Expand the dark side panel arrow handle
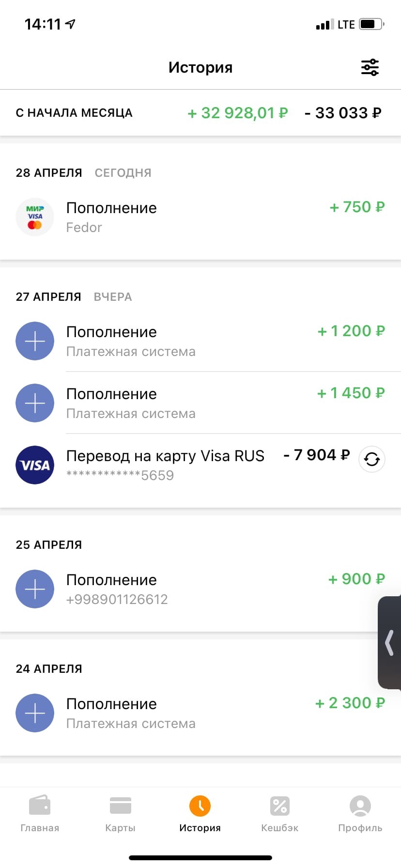The height and width of the screenshot is (868, 401). [x=389, y=643]
